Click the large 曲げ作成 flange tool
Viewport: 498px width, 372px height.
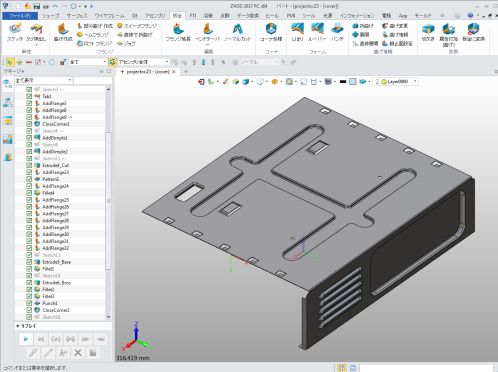click(63, 32)
